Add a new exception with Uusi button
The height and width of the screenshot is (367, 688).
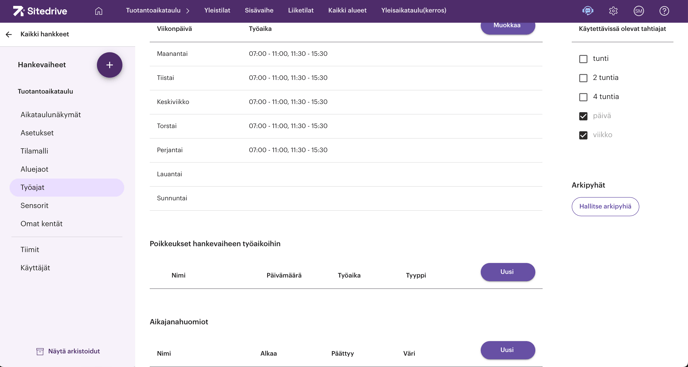click(508, 272)
